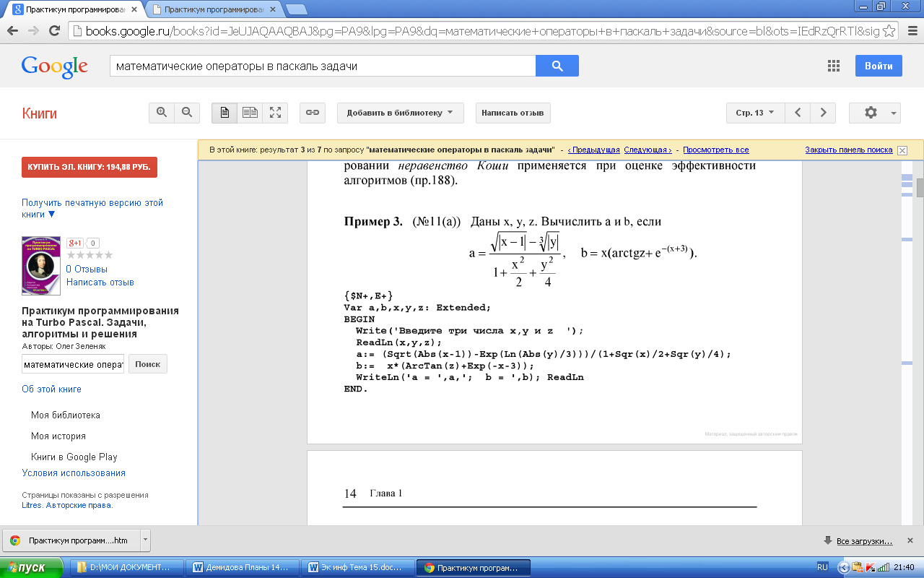Click the Написать отзыв button

(x=513, y=113)
